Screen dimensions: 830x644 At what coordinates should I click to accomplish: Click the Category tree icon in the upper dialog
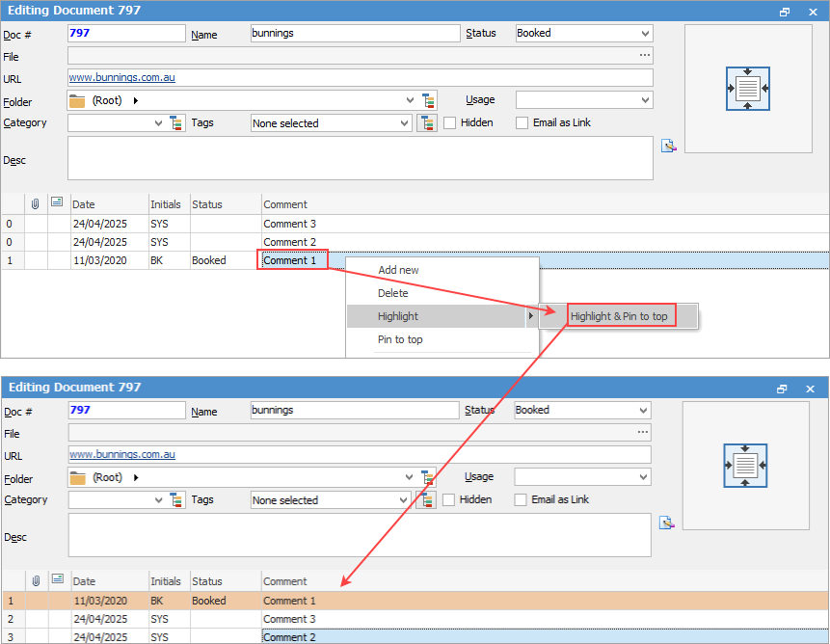pos(176,123)
